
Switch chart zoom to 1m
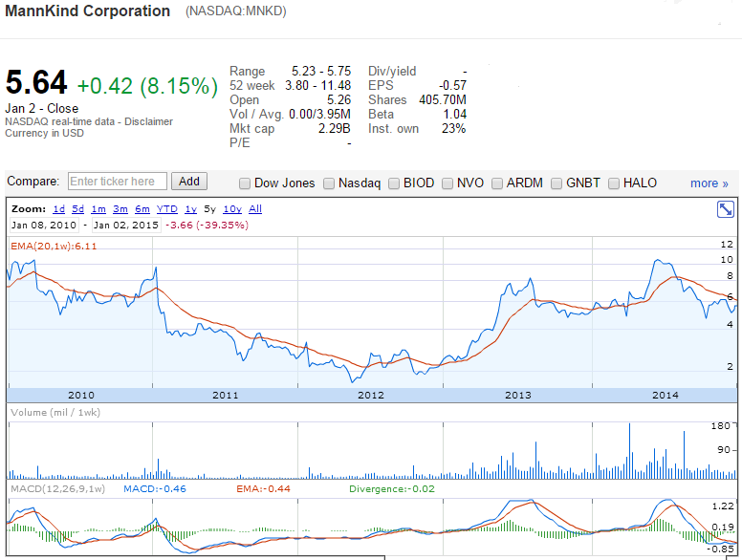98,209
